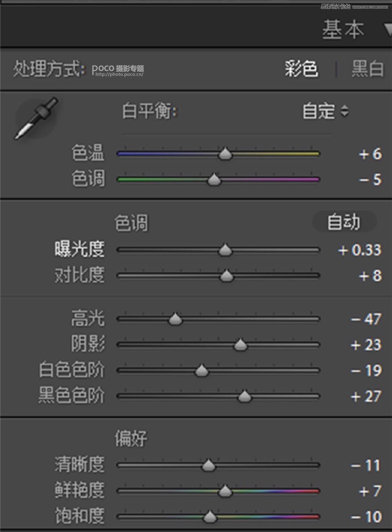The width and height of the screenshot is (392, 532).
Task: Click the green-magenta 色调 slider handle
Action: click(214, 179)
